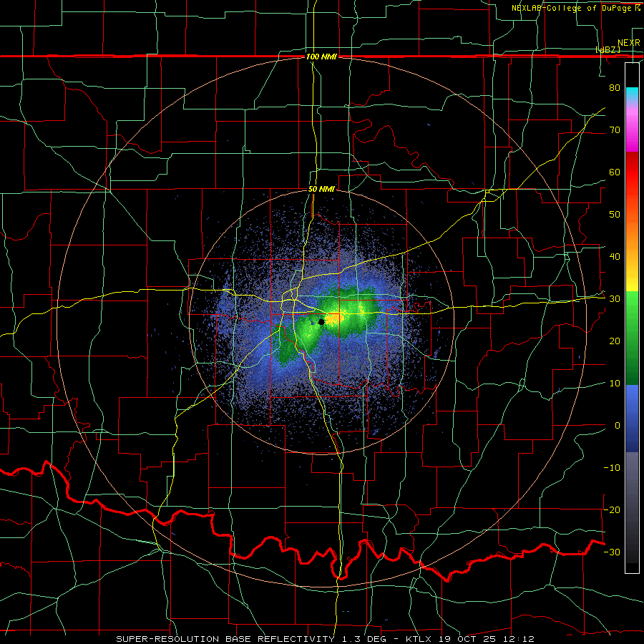
Task: Click the 20 value on the dBZ scale
Action: point(615,341)
